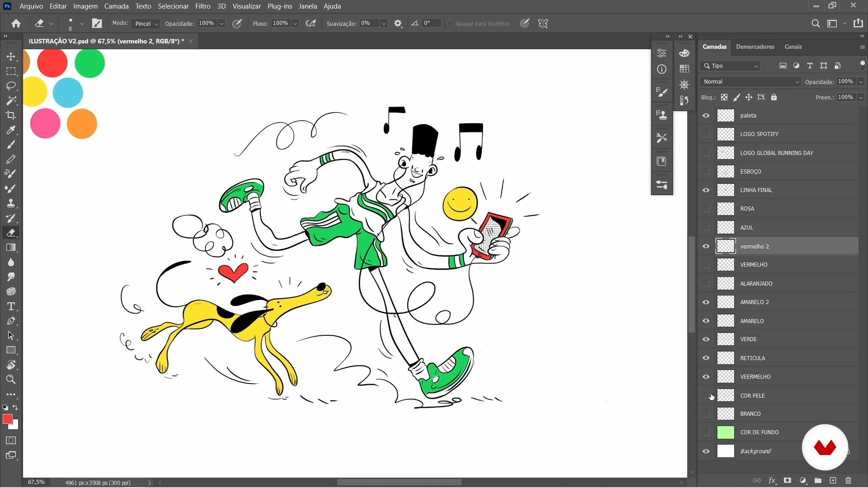
Task: Delete the selected layer with trash icon
Action: 849,480
